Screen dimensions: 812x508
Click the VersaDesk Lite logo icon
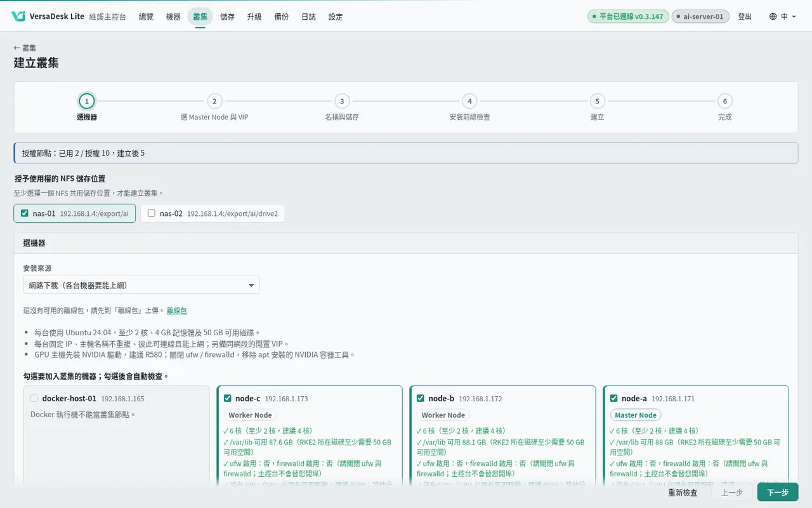click(18, 17)
